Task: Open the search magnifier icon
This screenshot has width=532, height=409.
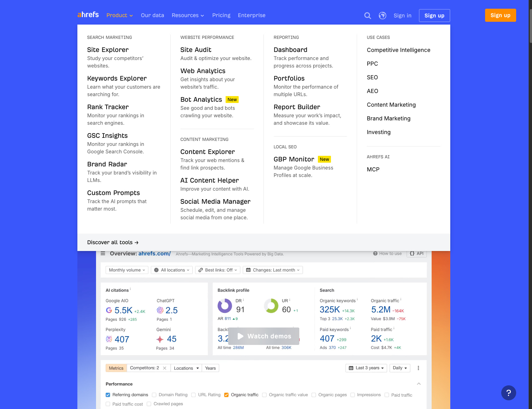Action: tap(368, 16)
